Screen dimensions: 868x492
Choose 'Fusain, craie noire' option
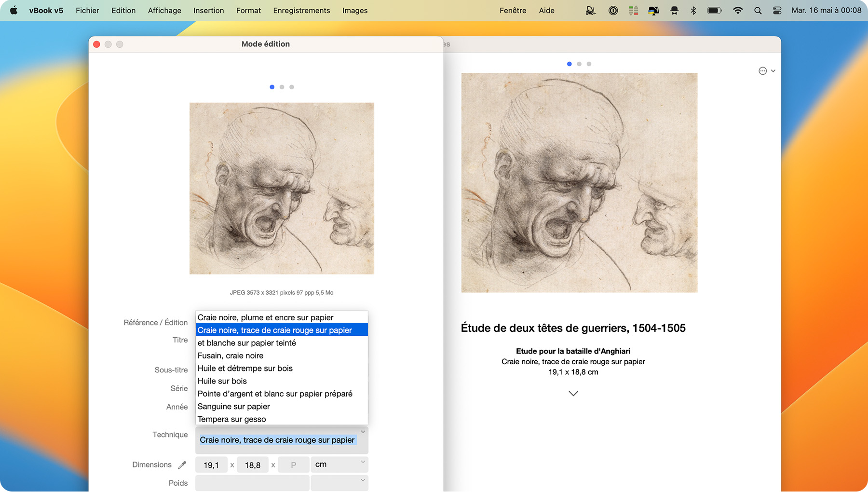coord(282,355)
